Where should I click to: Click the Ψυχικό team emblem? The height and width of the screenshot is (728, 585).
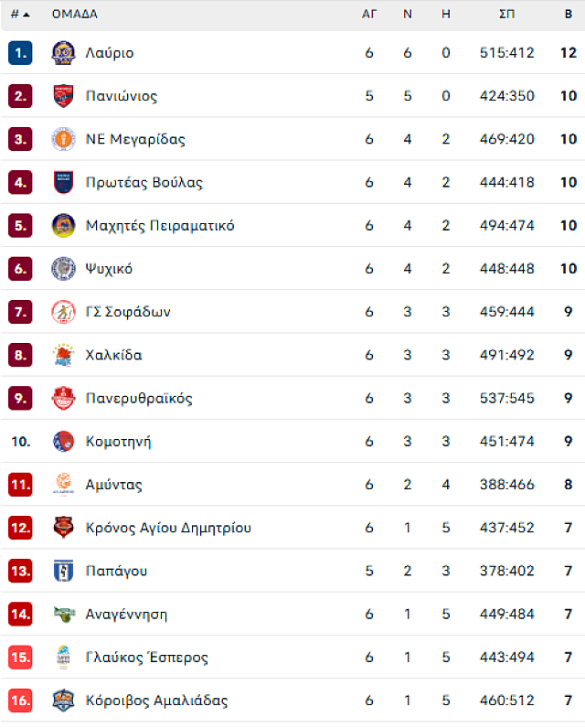(63, 269)
